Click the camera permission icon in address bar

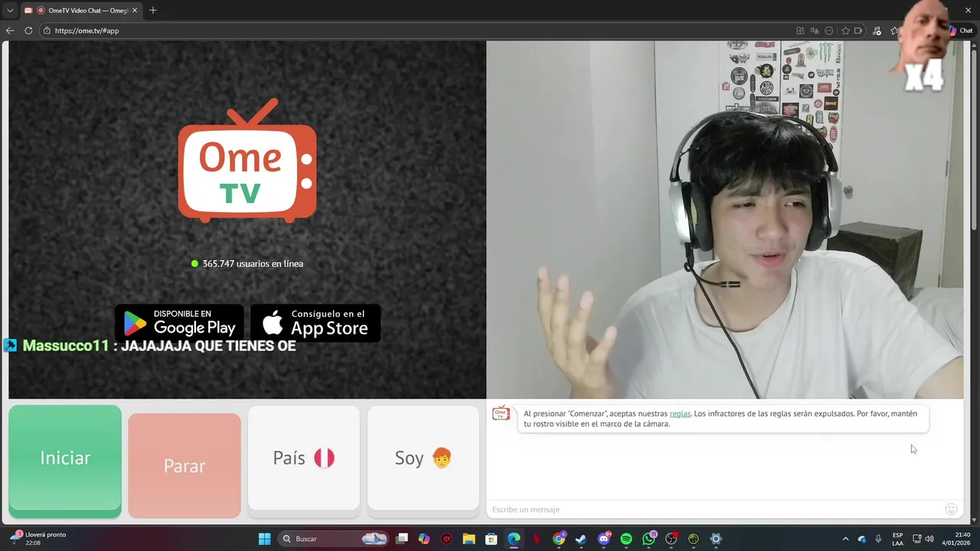(858, 31)
